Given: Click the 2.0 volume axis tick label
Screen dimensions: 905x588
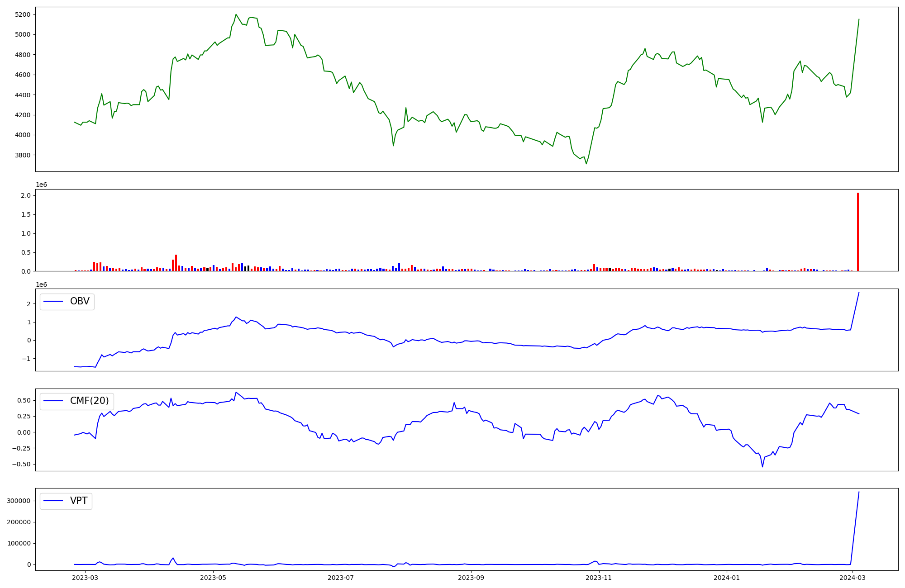Looking at the screenshot, I should point(26,195).
